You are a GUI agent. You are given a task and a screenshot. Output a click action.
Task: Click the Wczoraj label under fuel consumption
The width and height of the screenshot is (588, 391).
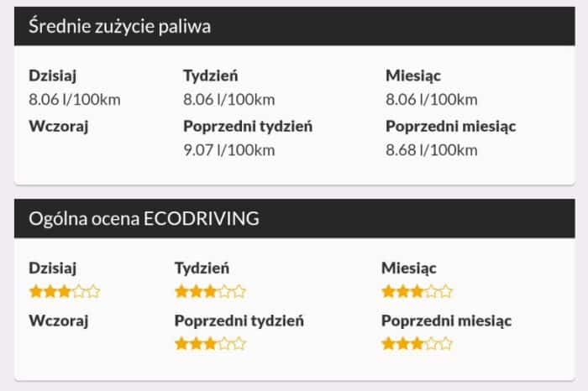[x=59, y=128]
